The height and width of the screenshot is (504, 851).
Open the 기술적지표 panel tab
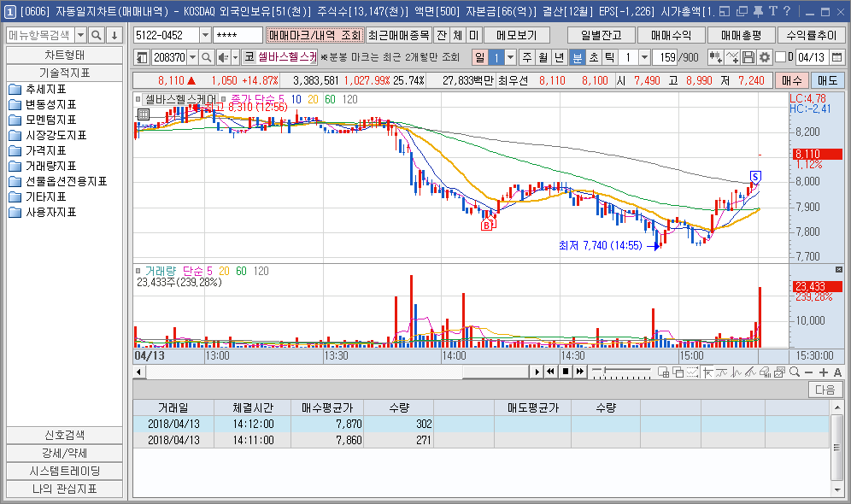[x=65, y=73]
